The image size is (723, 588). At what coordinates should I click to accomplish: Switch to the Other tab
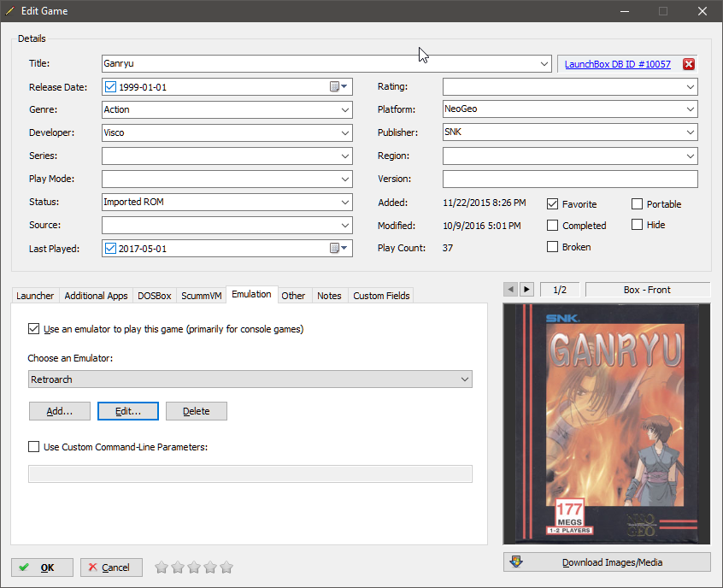point(293,296)
